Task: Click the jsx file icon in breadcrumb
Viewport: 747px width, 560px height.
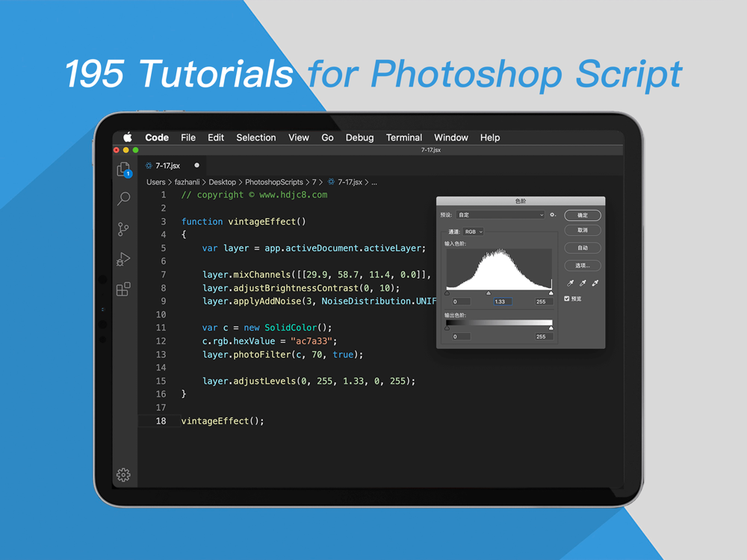Action: click(331, 182)
